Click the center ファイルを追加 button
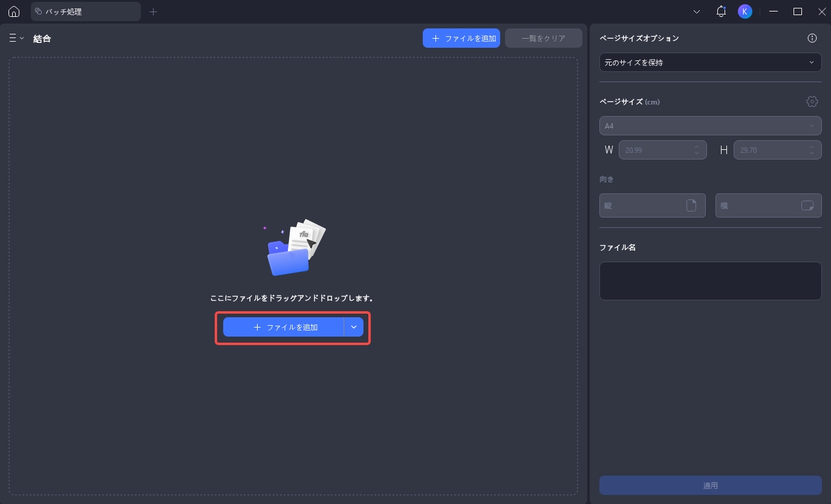The image size is (831, 504). 284,327
